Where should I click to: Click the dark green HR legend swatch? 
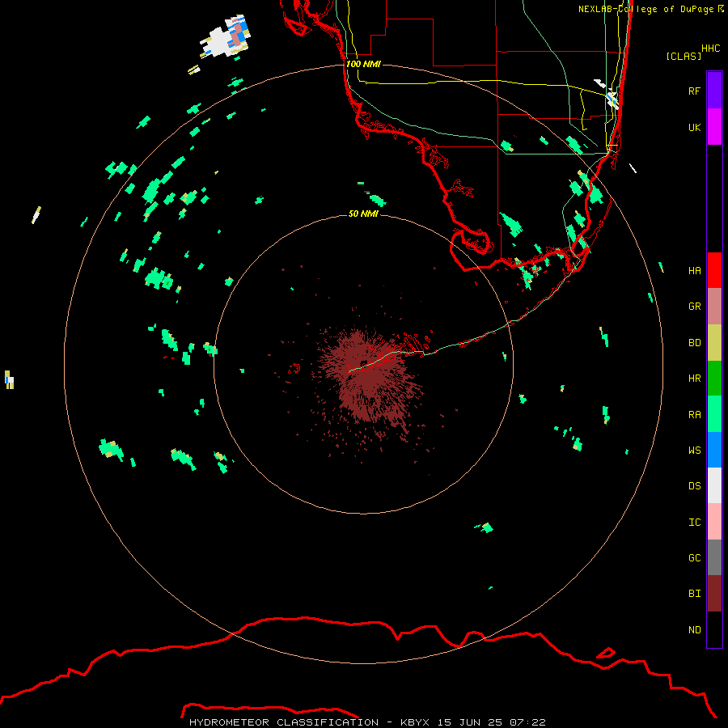(714, 379)
